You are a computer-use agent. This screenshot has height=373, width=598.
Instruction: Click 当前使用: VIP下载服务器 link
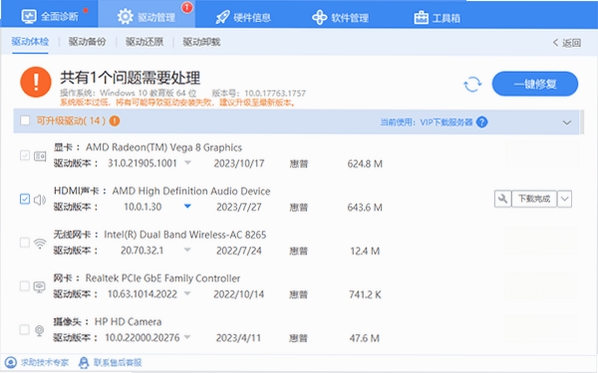tap(426, 122)
